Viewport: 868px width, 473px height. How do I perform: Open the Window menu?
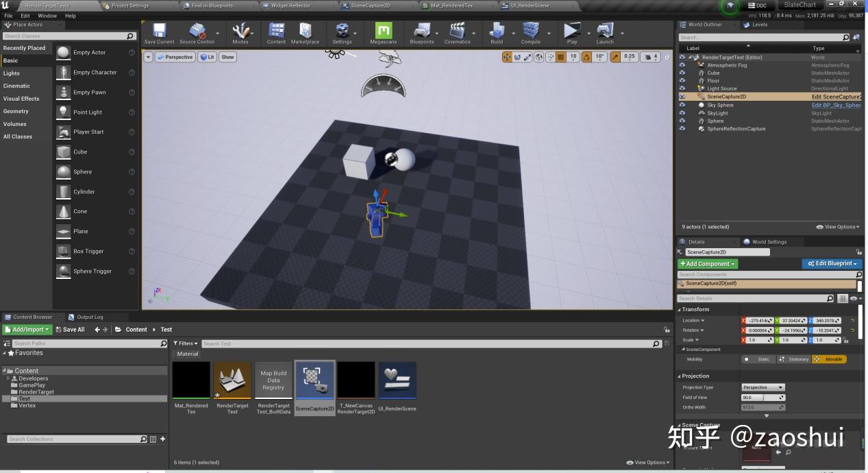click(47, 15)
